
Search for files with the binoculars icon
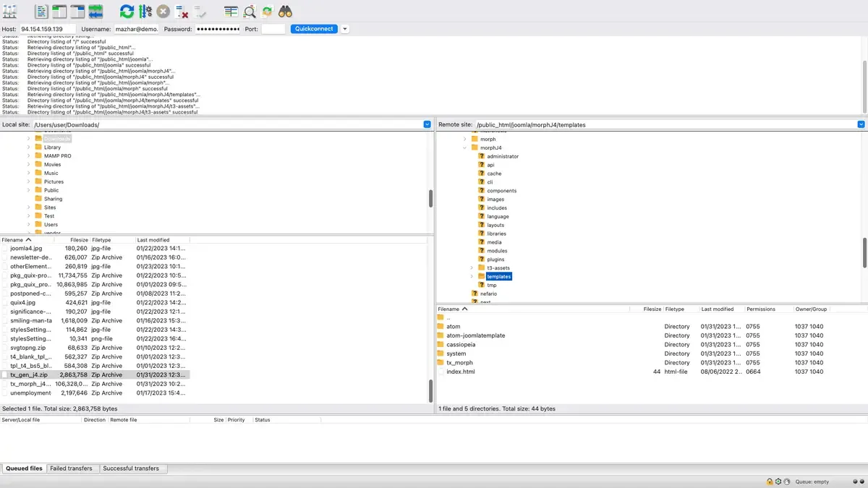286,12
